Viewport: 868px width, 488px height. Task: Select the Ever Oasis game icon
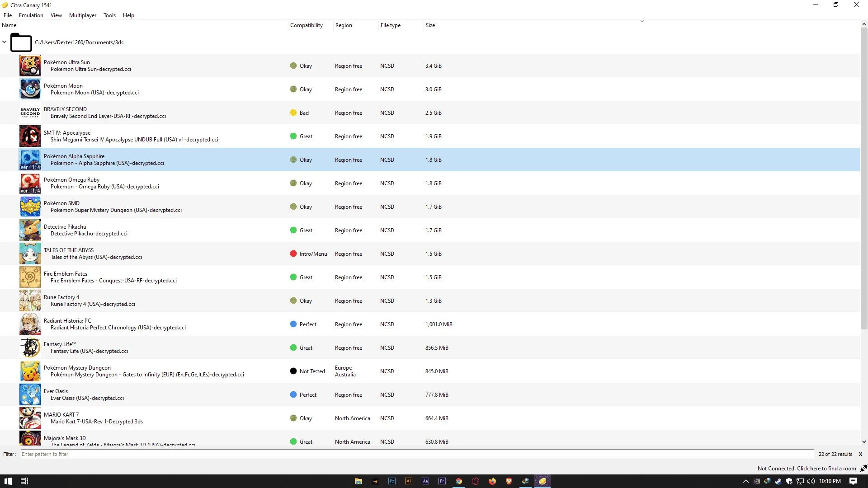click(30, 394)
